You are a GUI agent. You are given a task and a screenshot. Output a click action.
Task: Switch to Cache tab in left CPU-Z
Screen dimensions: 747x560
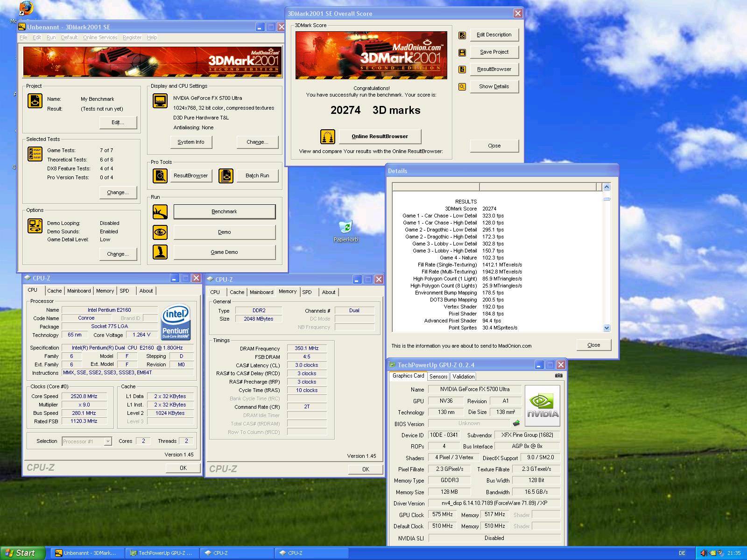(x=54, y=291)
